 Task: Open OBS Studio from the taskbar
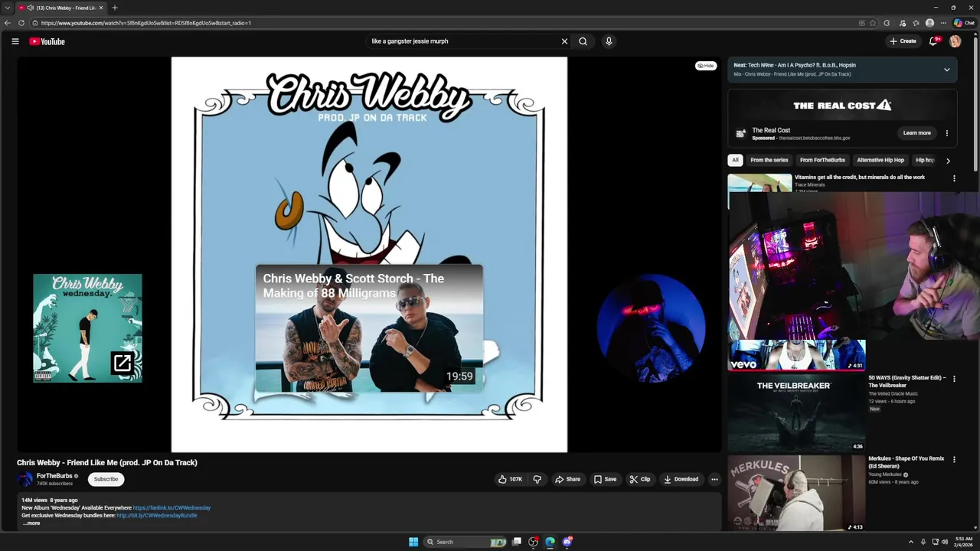534,542
